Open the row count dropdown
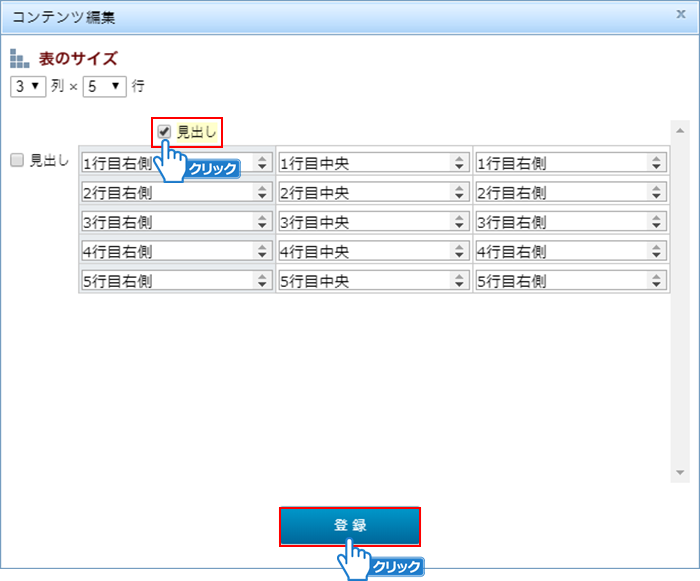700x581 pixels. click(105, 86)
